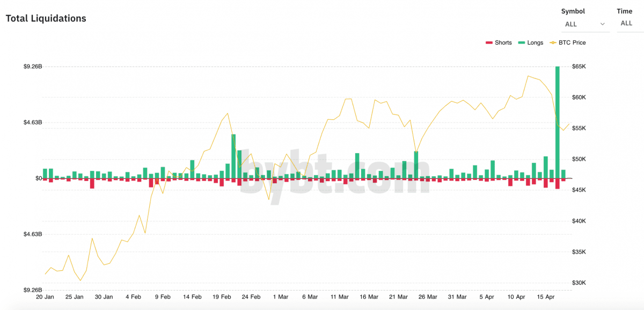Click the Symbol filter heading
Viewport: 644px width, 310px height.
pos(573,11)
